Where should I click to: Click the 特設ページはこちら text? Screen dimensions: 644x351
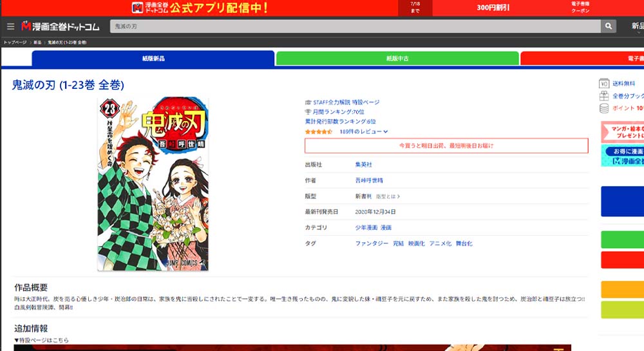41,340
